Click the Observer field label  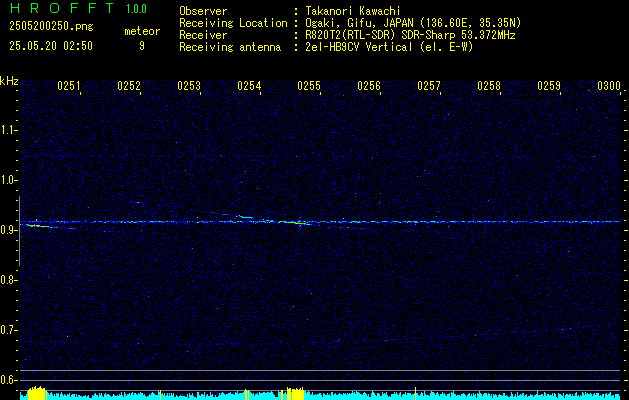[203, 11]
